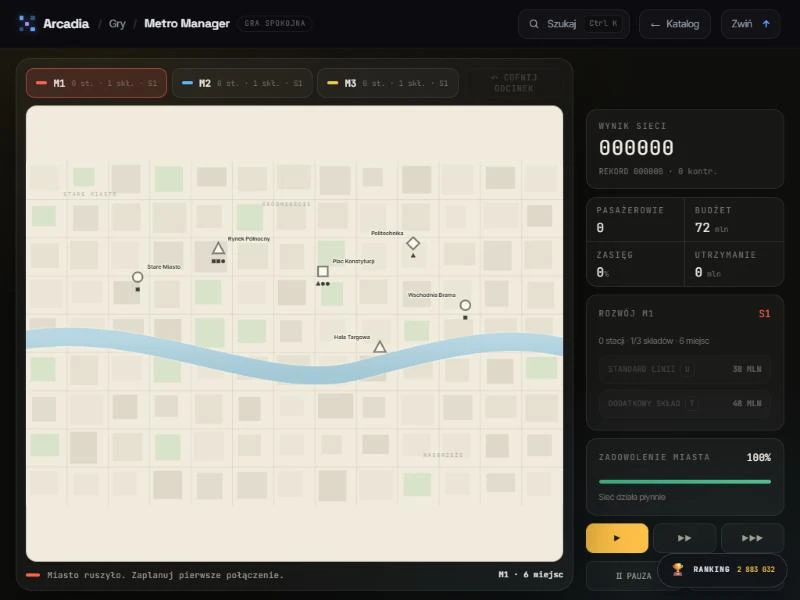Set triple fast-forward speed
The width and height of the screenshot is (800, 600).
tap(752, 538)
